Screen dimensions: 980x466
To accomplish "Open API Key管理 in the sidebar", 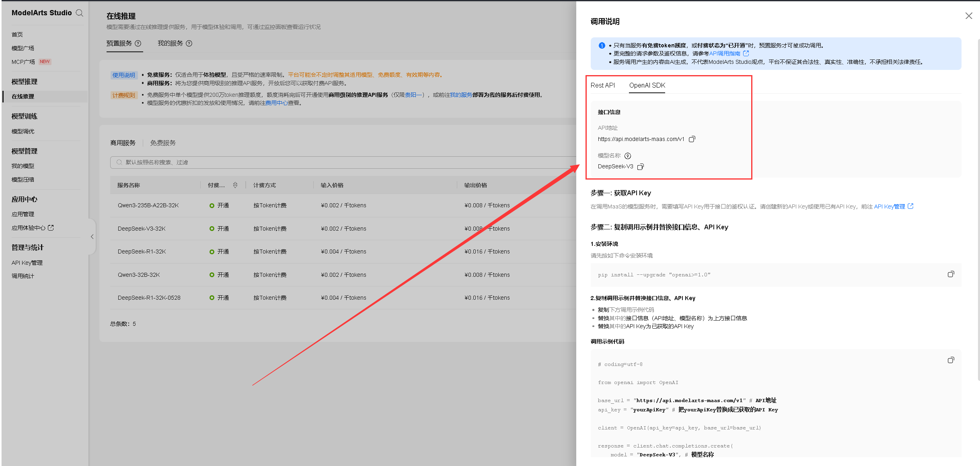I will click(x=27, y=263).
